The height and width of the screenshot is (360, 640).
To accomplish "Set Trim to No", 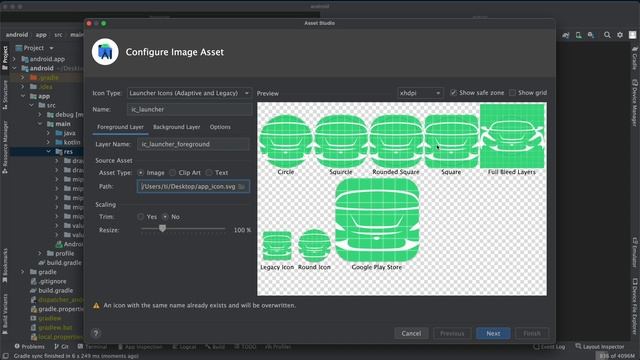I will (165, 217).
